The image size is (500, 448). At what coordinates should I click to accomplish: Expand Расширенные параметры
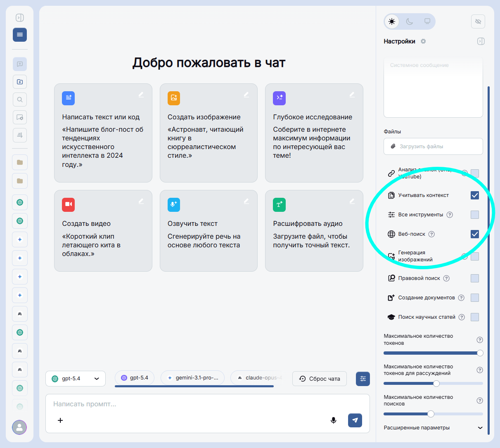(x=433, y=428)
